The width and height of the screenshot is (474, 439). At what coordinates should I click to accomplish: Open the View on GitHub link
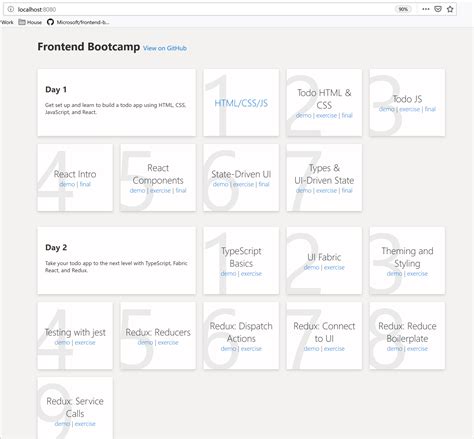(165, 48)
